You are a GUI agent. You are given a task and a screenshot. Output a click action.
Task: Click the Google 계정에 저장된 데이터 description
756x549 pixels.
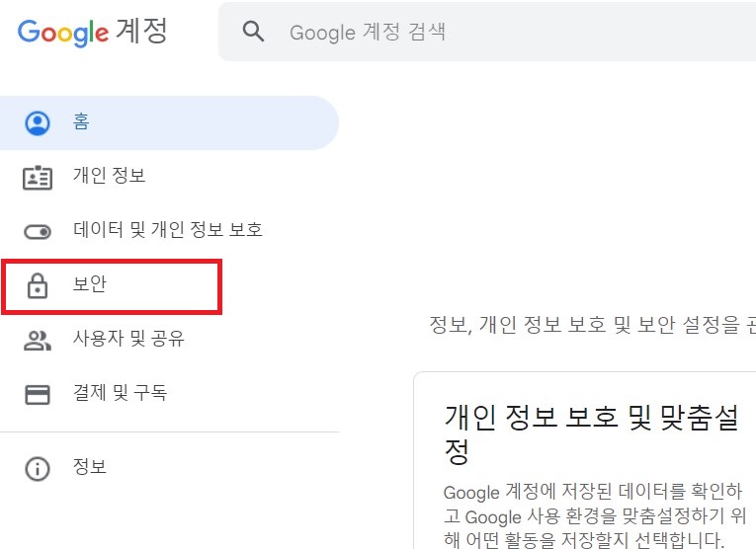tap(594, 515)
